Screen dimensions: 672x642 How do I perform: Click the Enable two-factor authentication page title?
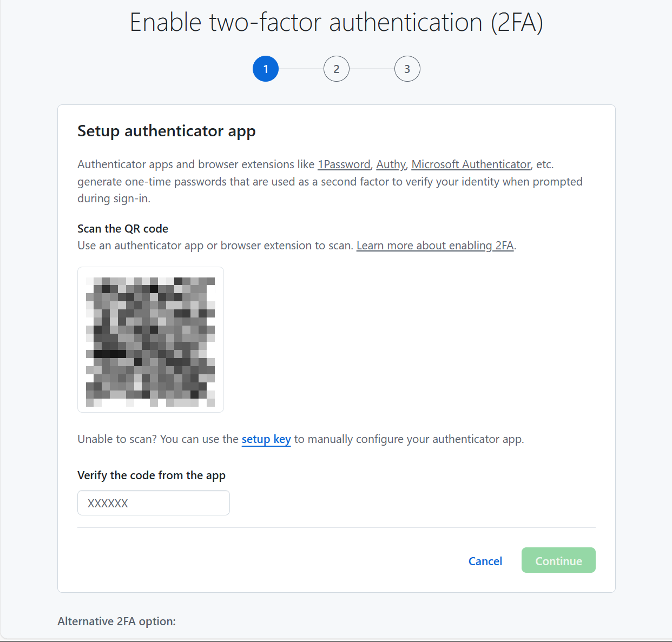[336, 23]
